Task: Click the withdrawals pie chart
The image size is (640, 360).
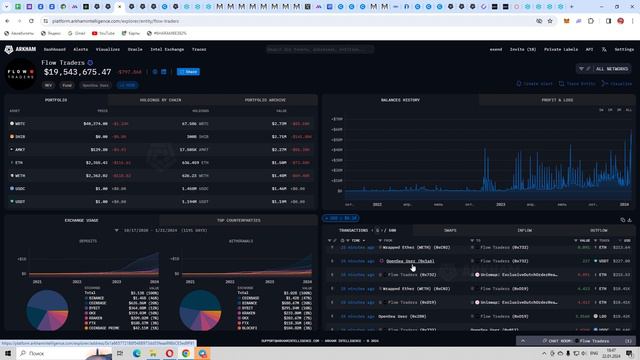Action: coord(200,311)
